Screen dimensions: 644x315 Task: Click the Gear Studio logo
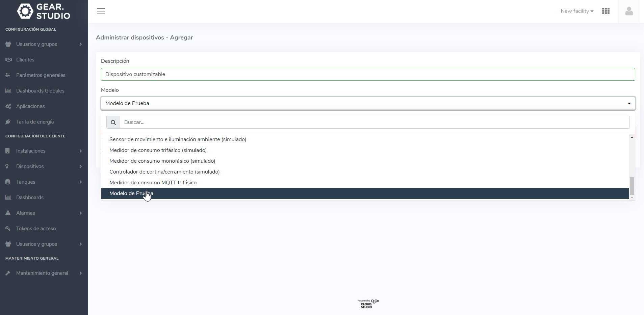[44, 11]
